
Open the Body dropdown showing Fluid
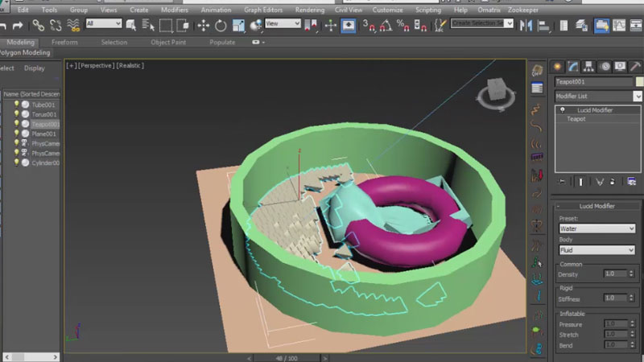click(597, 250)
